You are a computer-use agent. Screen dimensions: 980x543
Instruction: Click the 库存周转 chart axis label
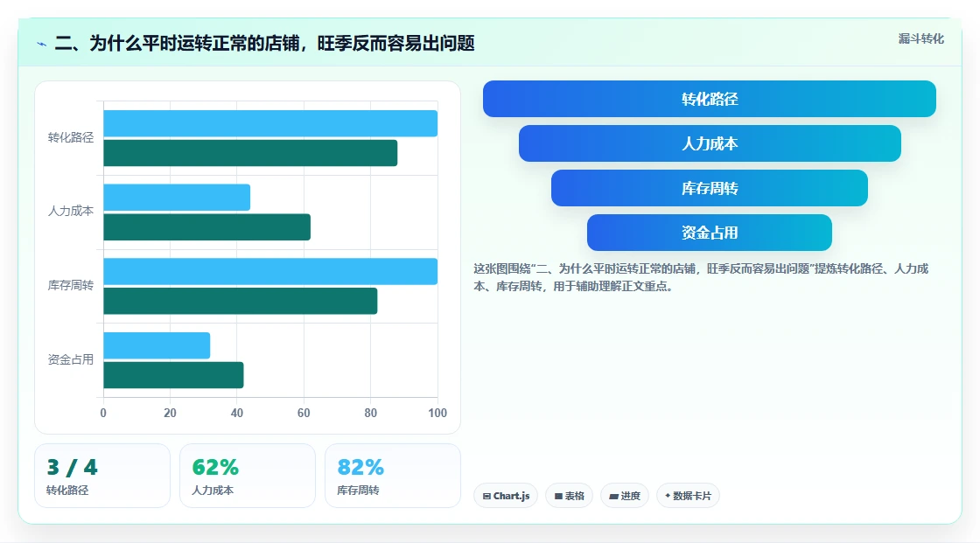pyautogui.click(x=71, y=286)
